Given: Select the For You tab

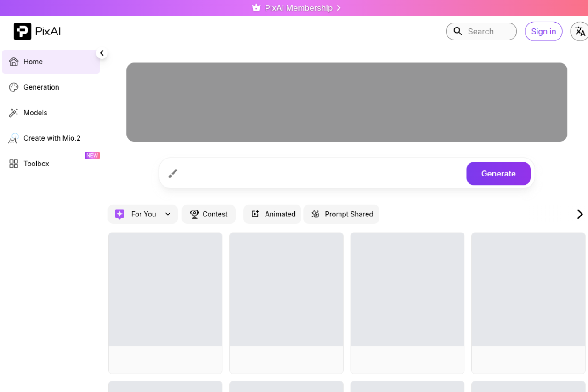Looking at the screenshot, I should [143, 214].
